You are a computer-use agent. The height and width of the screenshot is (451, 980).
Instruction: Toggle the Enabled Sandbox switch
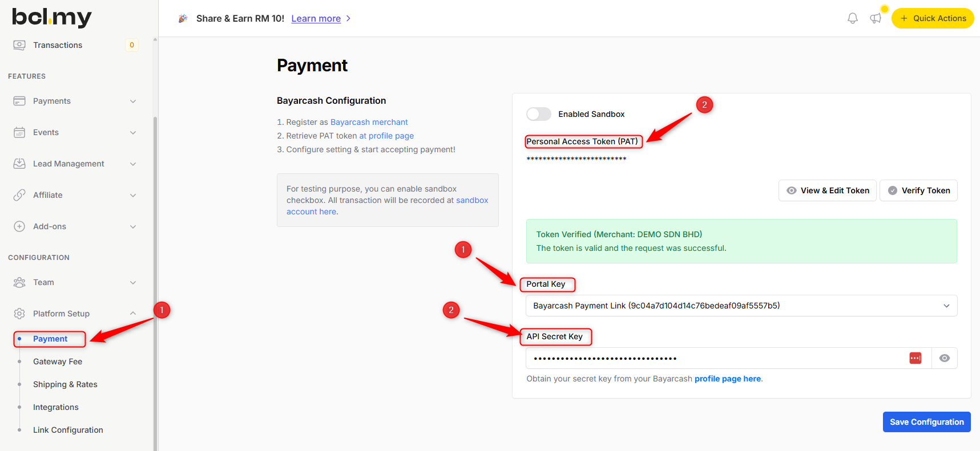click(538, 114)
